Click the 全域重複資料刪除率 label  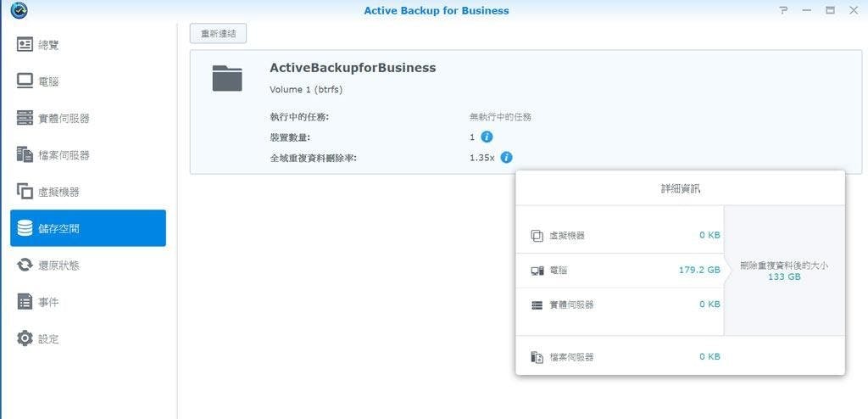point(314,158)
